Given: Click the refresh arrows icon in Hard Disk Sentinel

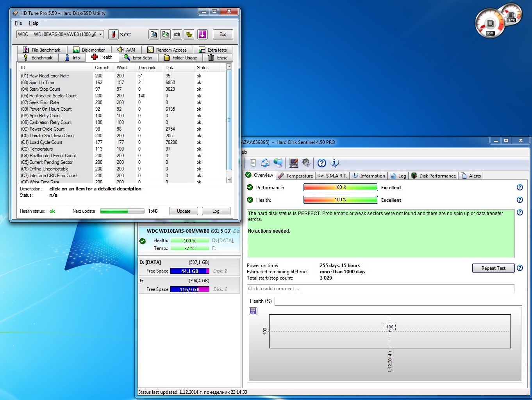Looking at the screenshot, I should tap(265, 163).
